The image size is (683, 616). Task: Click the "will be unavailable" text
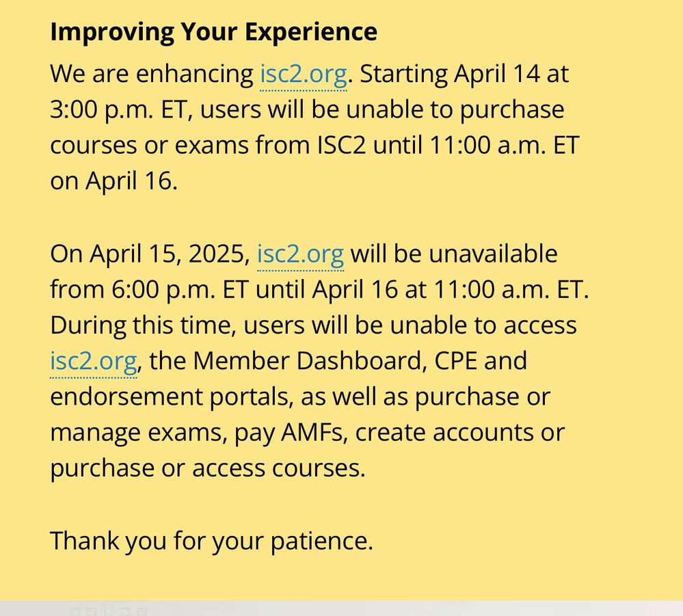pyautogui.click(x=453, y=254)
